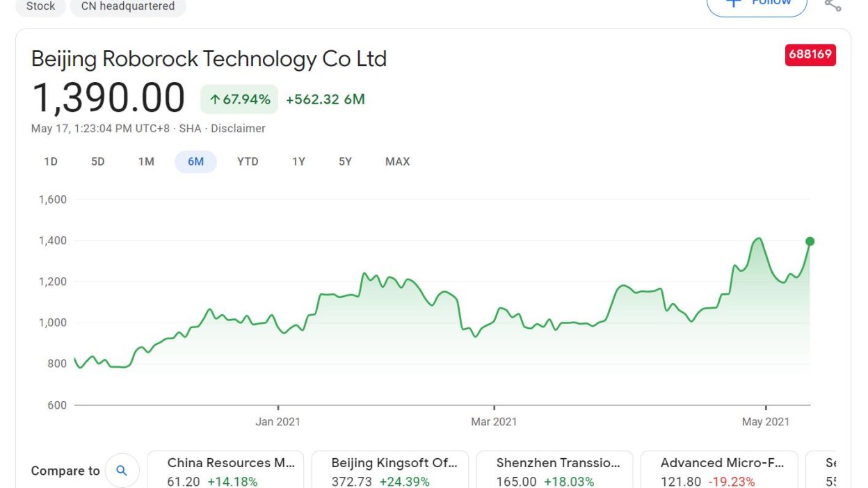Click the -19.23% red change value

coord(731,482)
